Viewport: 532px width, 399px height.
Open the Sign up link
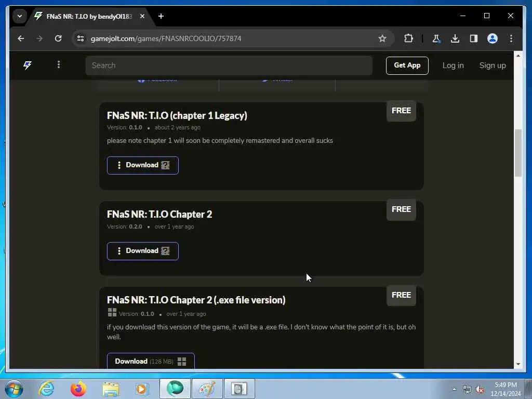click(x=493, y=65)
